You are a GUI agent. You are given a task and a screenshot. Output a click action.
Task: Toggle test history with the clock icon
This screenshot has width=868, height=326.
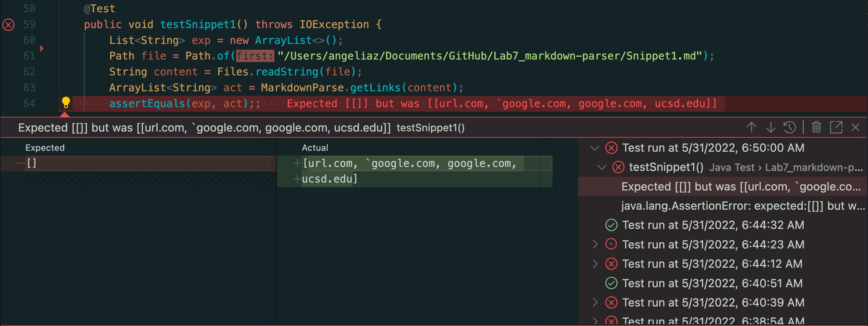[x=789, y=128]
